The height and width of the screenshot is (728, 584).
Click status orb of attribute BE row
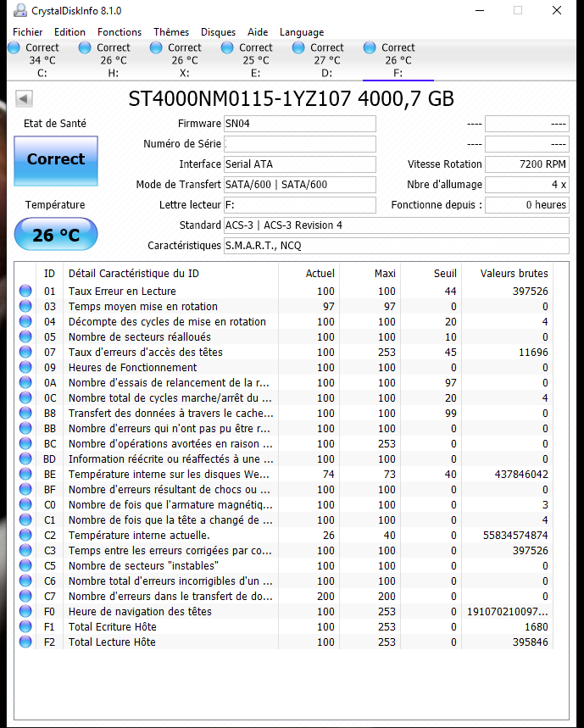point(25,474)
